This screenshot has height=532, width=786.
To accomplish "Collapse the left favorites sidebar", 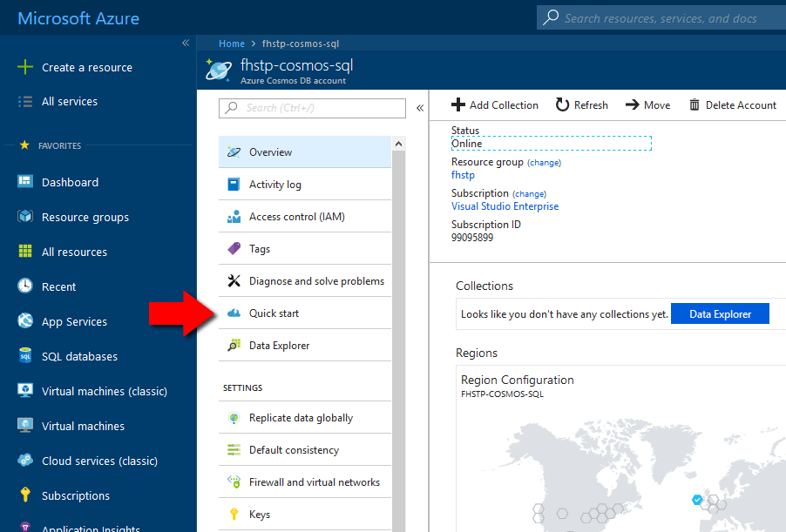I will pyautogui.click(x=186, y=43).
